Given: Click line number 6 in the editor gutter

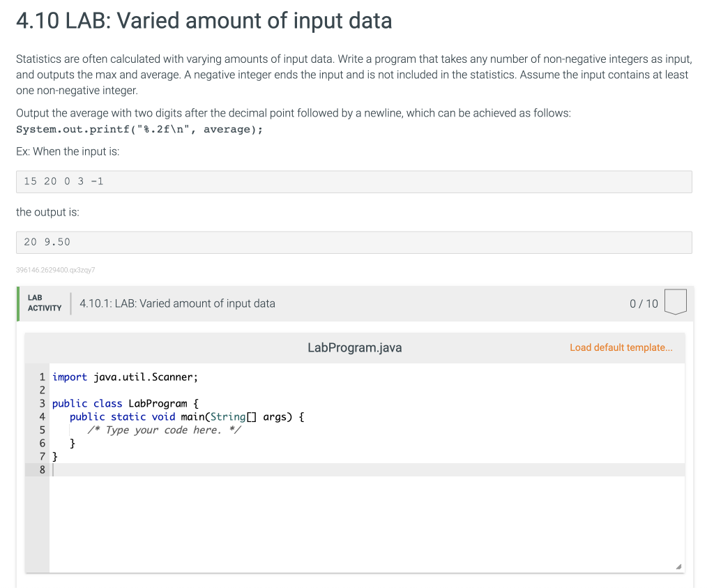Looking at the screenshot, I should (43, 444).
